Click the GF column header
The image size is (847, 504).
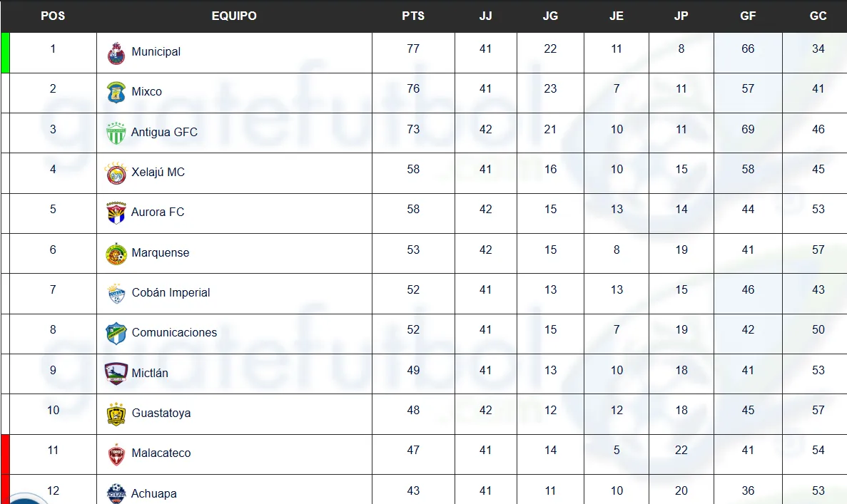click(748, 16)
